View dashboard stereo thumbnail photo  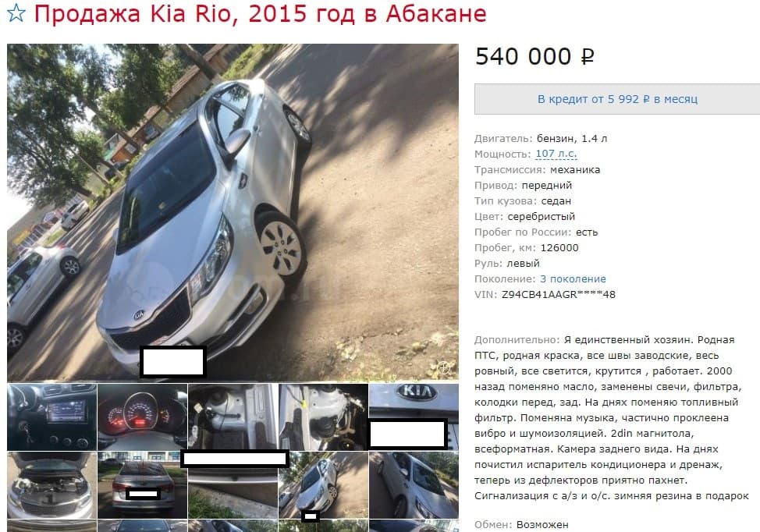pyautogui.click(x=51, y=417)
